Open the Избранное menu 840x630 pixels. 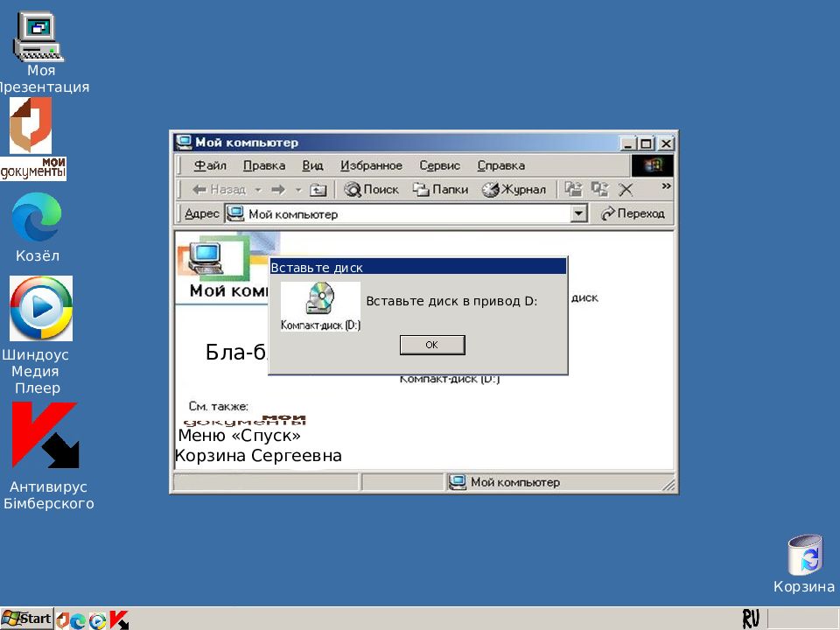click(371, 165)
